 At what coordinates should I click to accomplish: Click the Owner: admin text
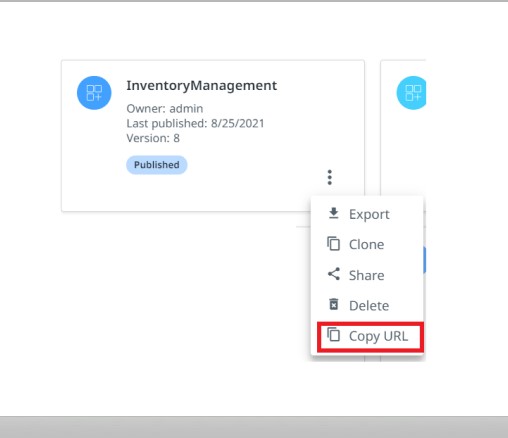(164, 109)
